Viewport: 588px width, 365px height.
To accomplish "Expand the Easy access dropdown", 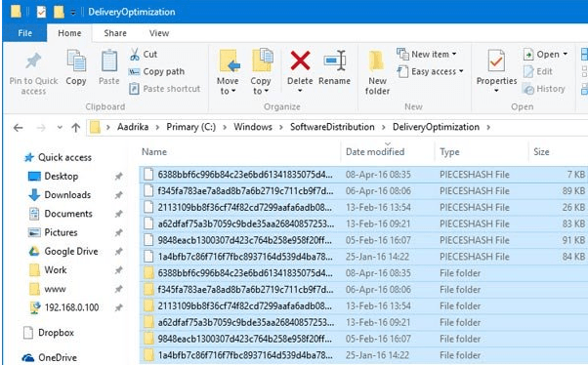I will [461, 71].
